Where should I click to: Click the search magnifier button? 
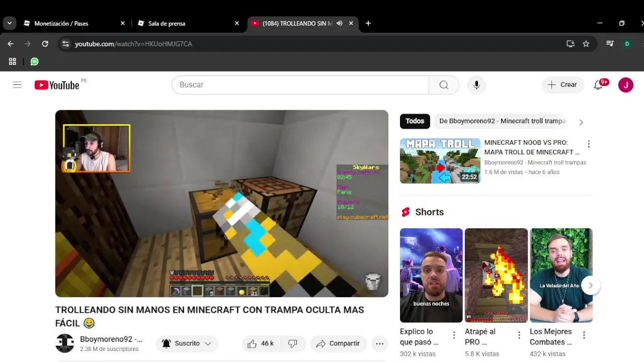pyautogui.click(x=444, y=85)
